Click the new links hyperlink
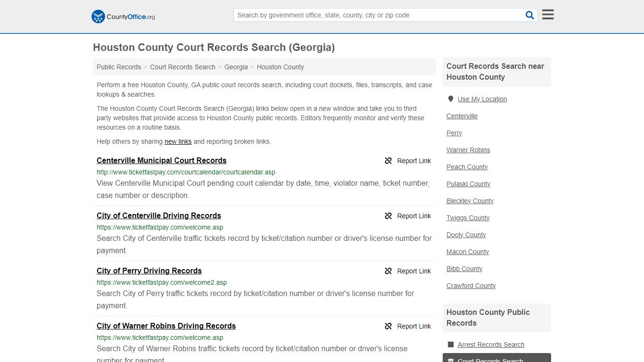This screenshot has width=644, height=362. [178, 141]
